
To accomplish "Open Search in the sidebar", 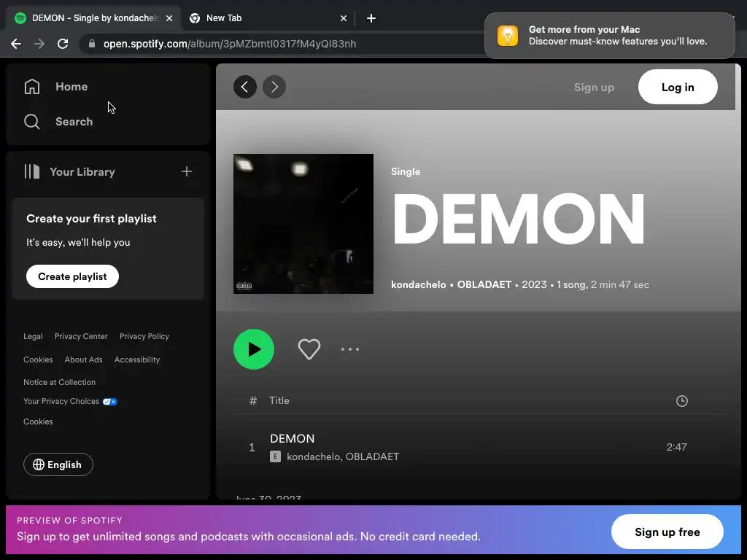I will click(74, 122).
